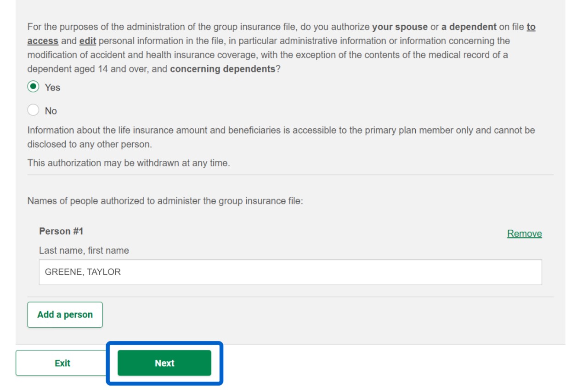Proceed with the green "Next" button
The image size is (588, 392).
[164, 363]
